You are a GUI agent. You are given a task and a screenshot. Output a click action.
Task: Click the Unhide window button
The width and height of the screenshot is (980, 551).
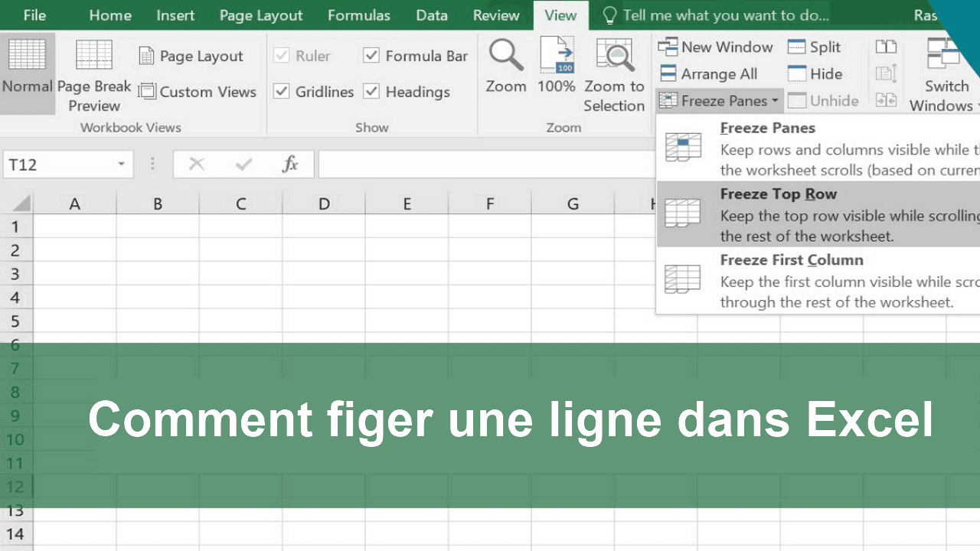823,100
